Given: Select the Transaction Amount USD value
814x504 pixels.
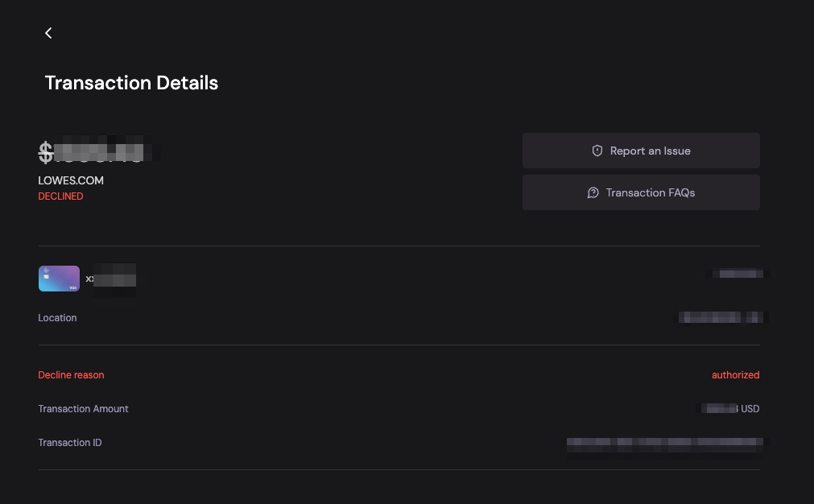Looking at the screenshot, I should pyautogui.click(x=729, y=409).
